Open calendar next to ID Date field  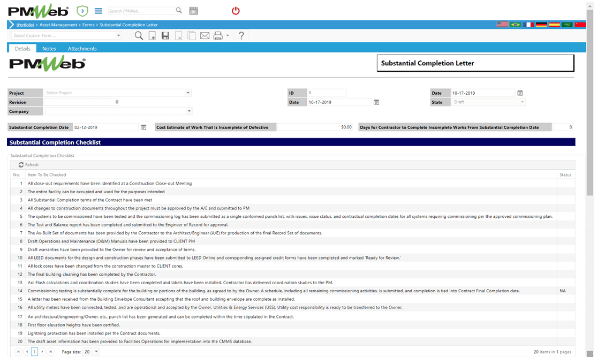(376, 102)
